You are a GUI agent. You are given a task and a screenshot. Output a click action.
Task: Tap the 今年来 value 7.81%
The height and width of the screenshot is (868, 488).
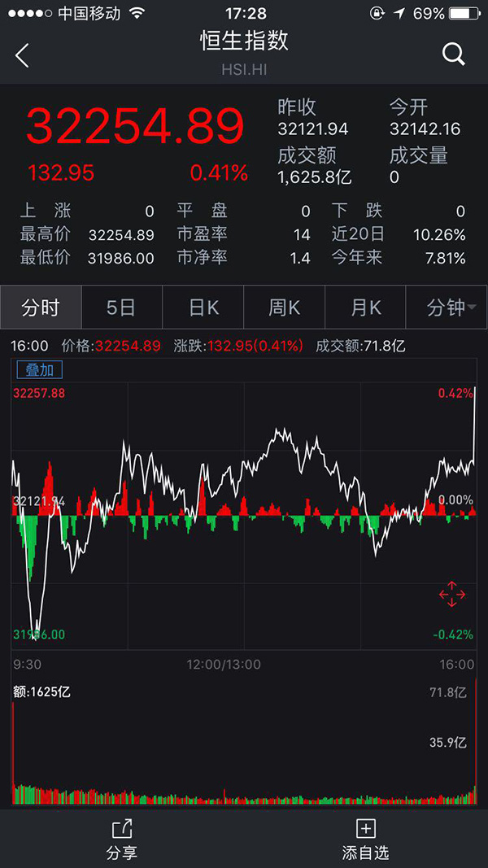[x=444, y=258]
